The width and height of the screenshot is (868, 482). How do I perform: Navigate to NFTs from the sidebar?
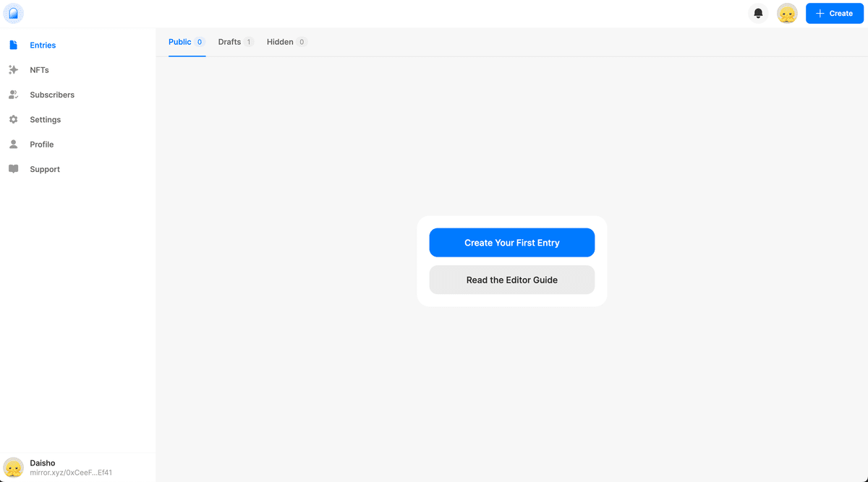[38, 69]
